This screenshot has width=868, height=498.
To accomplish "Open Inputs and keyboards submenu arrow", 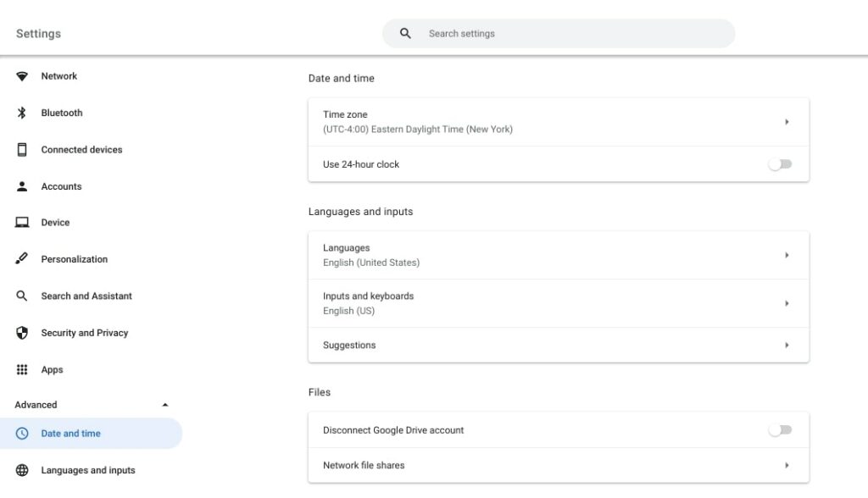I will pos(787,303).
